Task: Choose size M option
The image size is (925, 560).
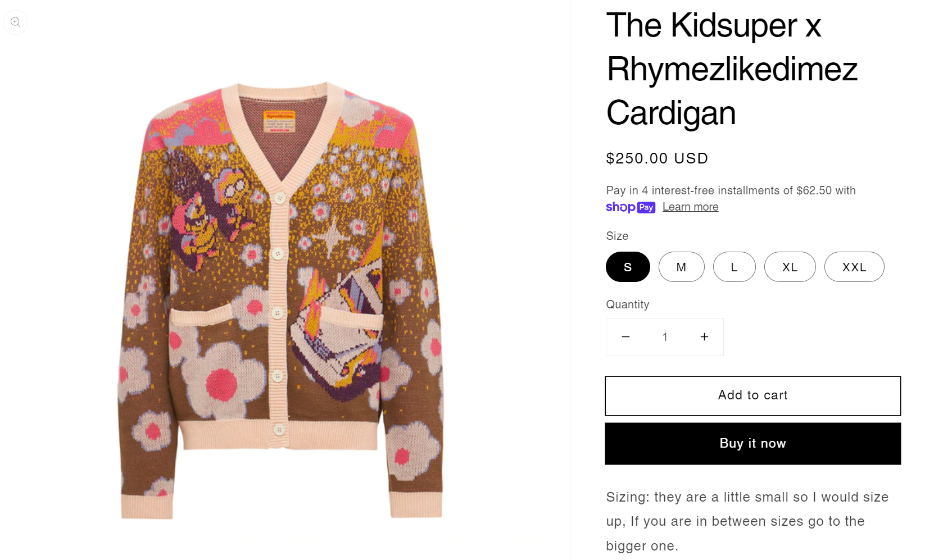Action: pyautogui.click(x=681, y=267)
